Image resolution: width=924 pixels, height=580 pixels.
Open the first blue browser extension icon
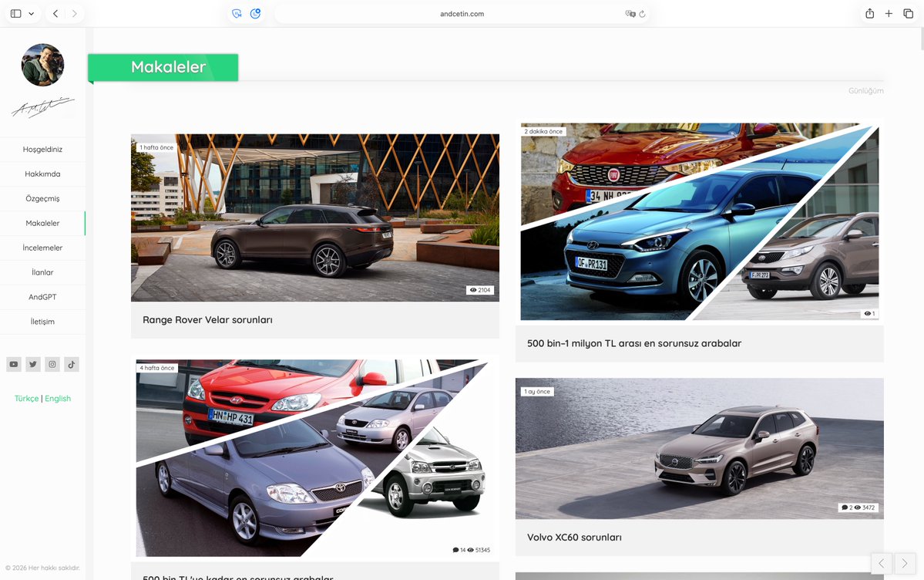(237, 14)
